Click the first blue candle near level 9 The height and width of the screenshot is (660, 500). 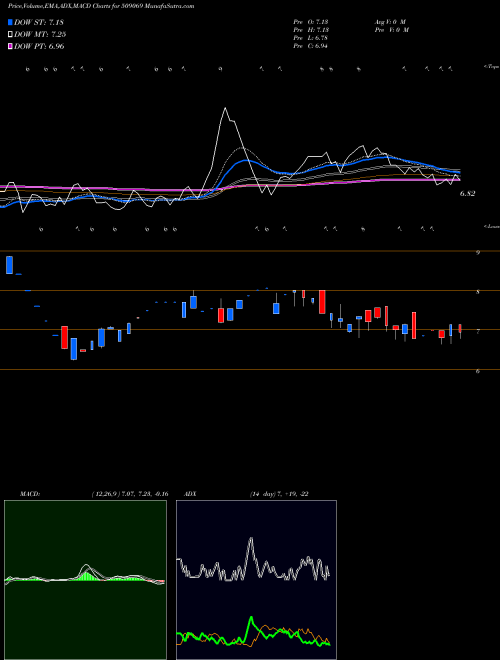coord(9,265)
